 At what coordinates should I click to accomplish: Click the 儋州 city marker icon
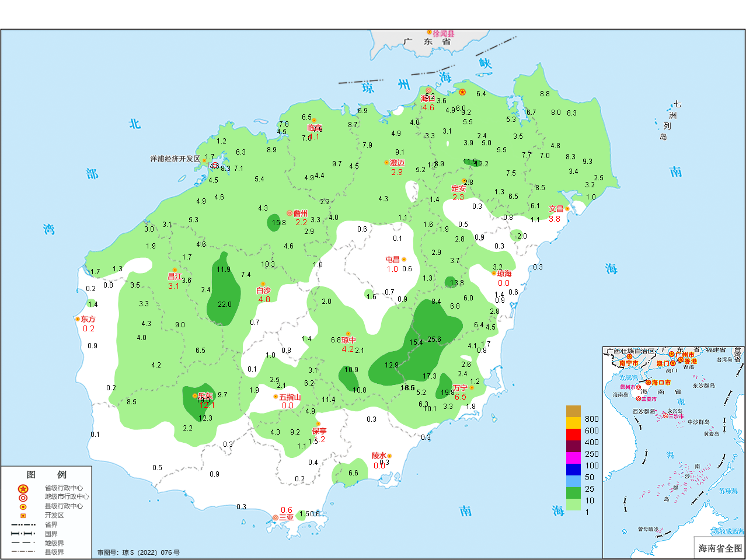click(x=290, y=213)
